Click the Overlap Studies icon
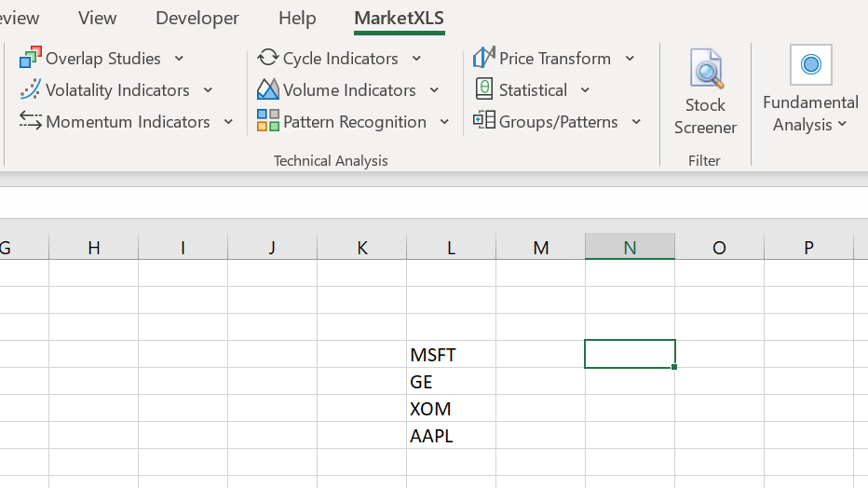Viewport: 868px width, 488px height. coord(31,58)
